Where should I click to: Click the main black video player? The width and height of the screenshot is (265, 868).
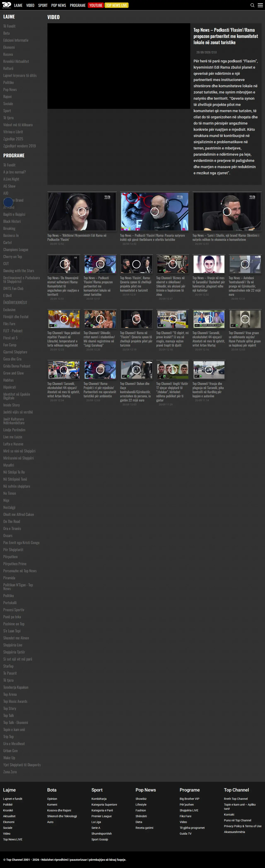point(119,66)
